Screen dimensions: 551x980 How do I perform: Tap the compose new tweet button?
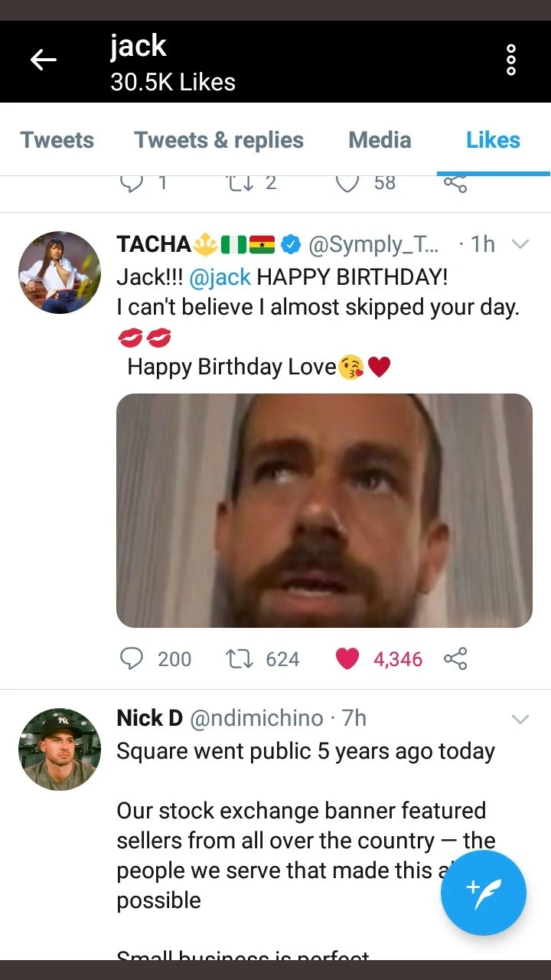coord(483,893)
